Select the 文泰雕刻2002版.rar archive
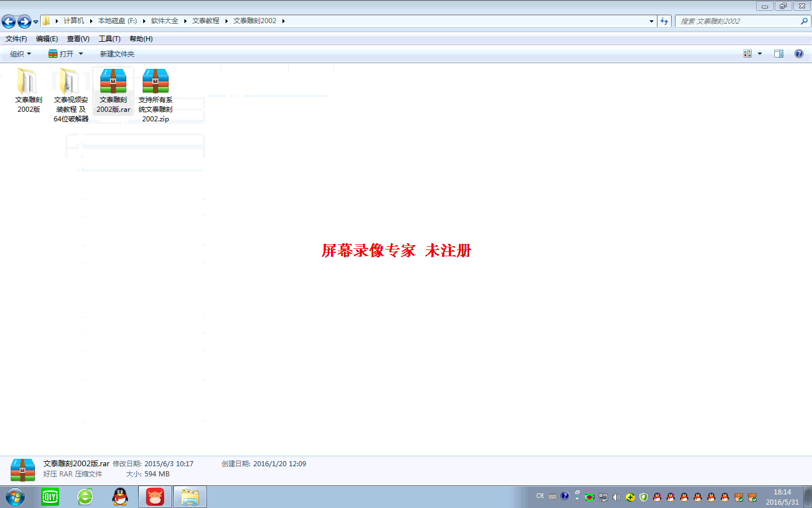812x508 pixels. point(113,90)
